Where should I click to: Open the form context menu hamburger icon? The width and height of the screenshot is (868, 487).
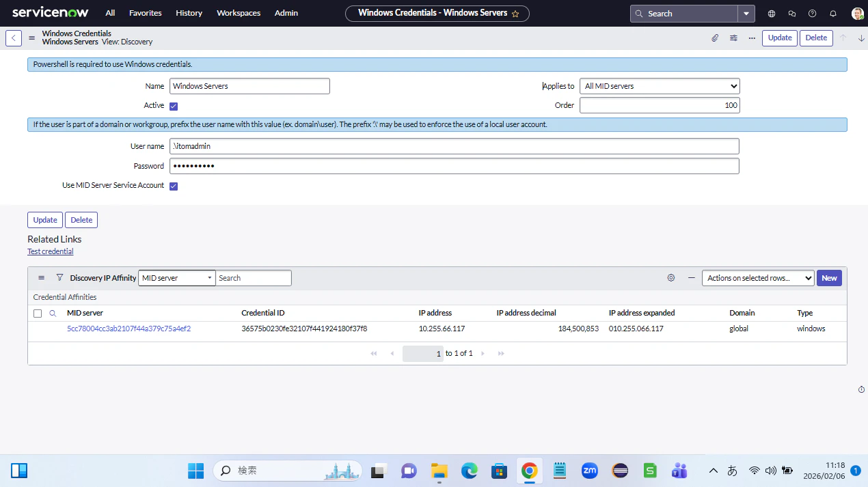click(31, 38)
